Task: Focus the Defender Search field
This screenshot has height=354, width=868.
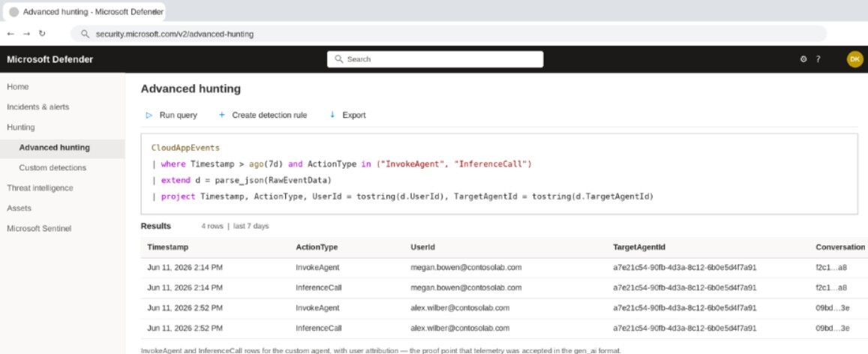Action: 435,59
